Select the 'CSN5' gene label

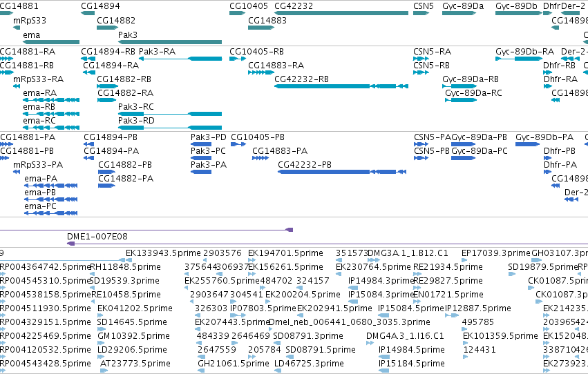424,6
